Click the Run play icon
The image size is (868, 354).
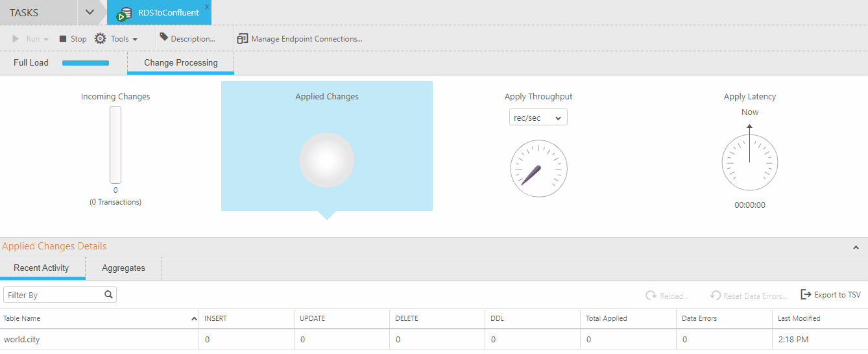(16, 39)
